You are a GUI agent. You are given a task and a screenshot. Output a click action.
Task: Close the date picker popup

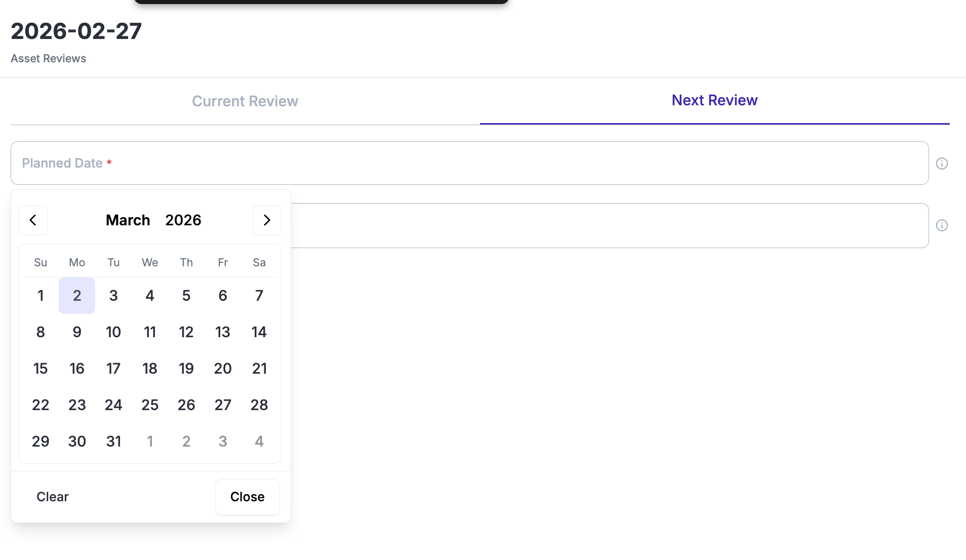[247, 497]
